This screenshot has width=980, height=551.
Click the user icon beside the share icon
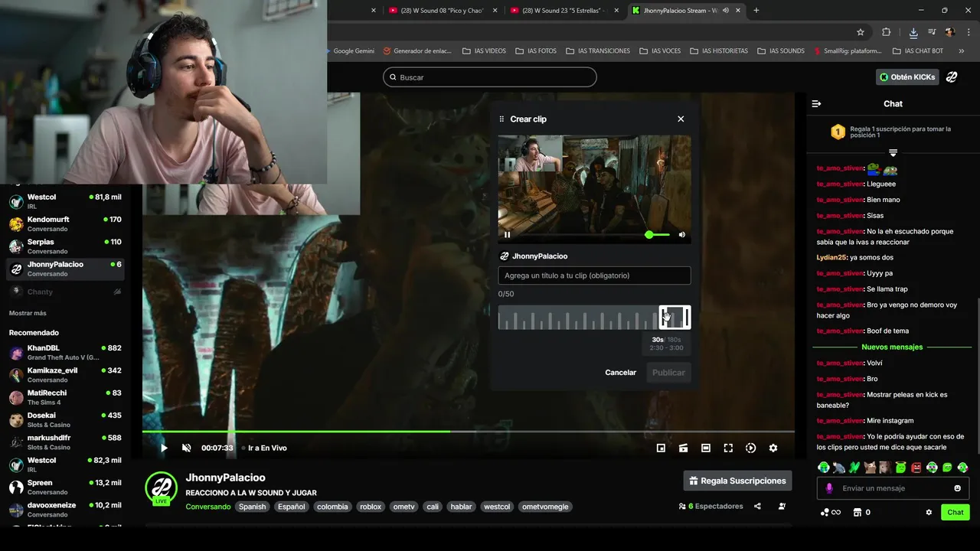(782, 506)
